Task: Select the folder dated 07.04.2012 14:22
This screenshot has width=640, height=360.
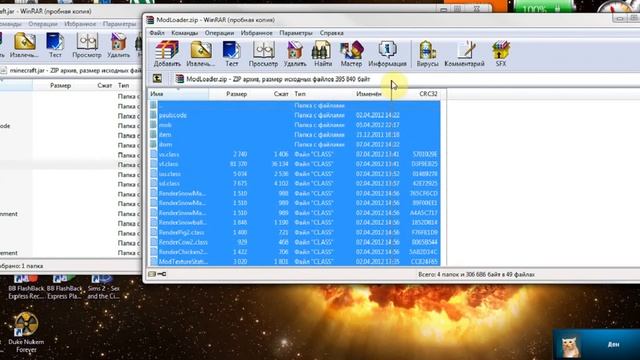Action: [x=295, y=144]
